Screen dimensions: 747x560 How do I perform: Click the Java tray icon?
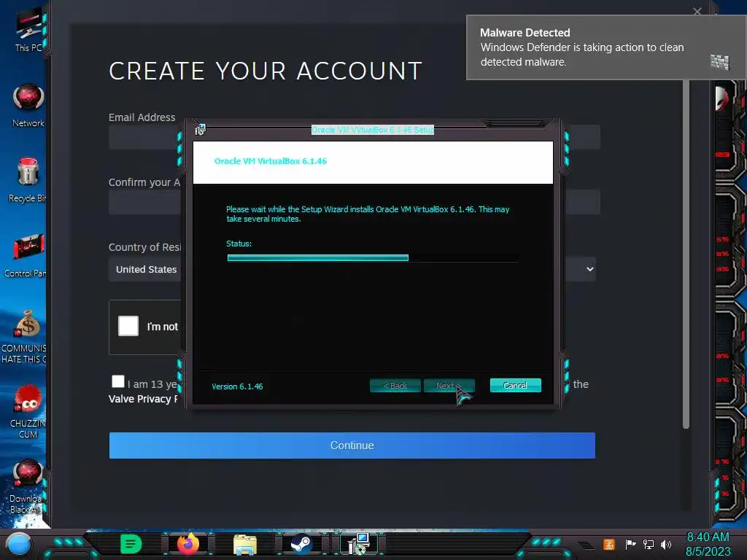click(608, 544)
